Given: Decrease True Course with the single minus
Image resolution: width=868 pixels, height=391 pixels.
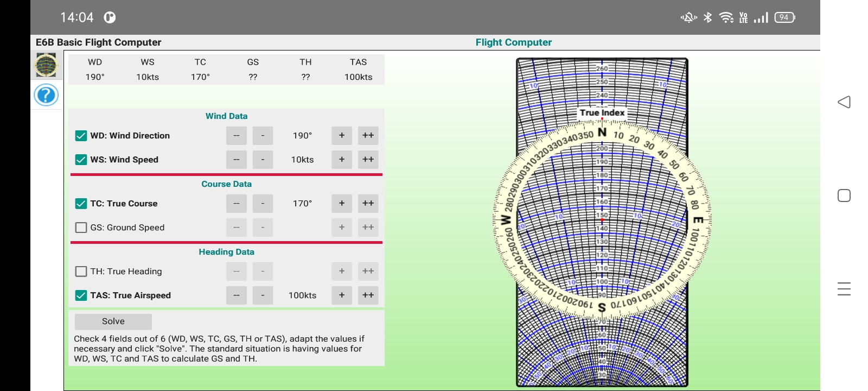Looking at the screenshot, I should point(263,204).
